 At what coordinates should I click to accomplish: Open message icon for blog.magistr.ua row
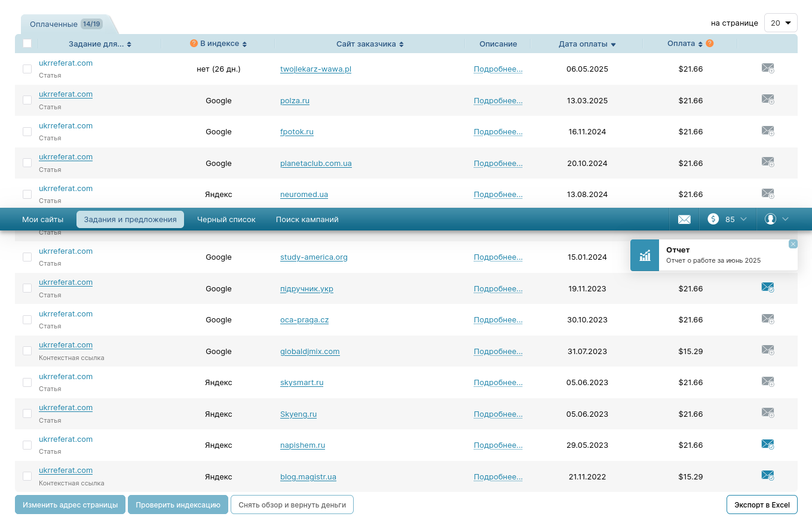[768, 475]
